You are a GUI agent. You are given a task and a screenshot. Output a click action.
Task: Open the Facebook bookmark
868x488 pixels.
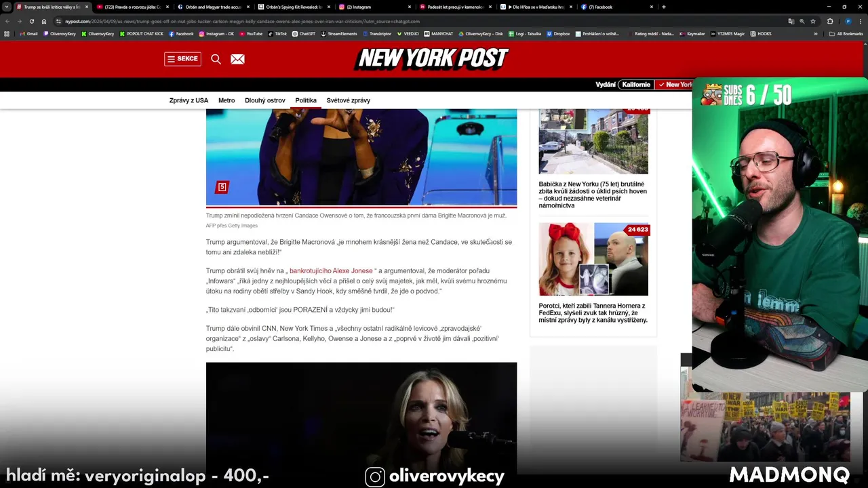tap(181, 33)
